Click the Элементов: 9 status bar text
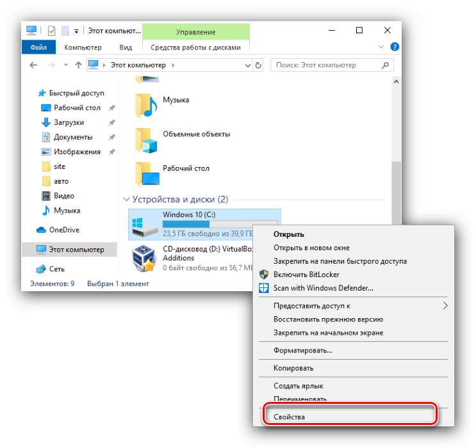The height and width of the screenshot is (448, 476). point(53,284)
